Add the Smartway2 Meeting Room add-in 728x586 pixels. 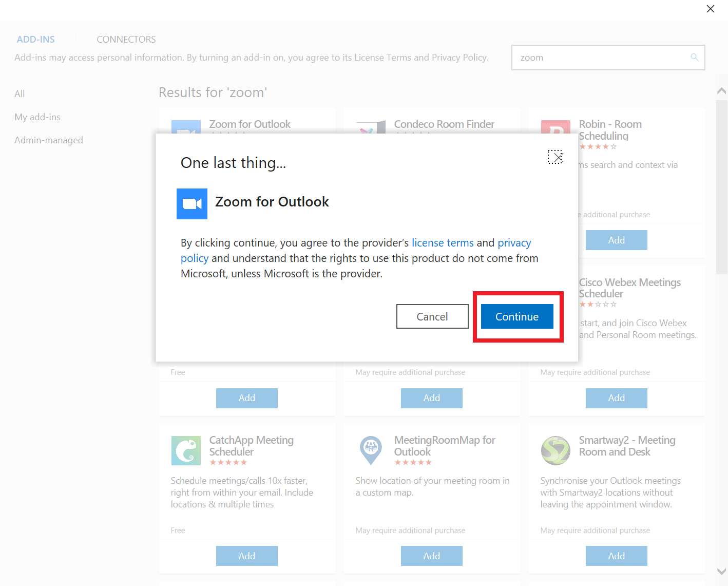point(617,556)
